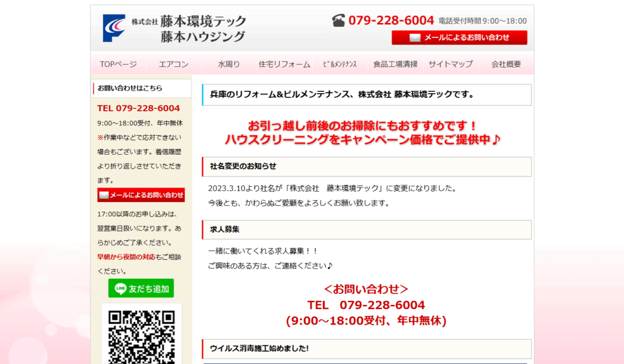Open the TOPページ navigation tab
The height and width of the screenshot is (364, 624).
(117, 63)
